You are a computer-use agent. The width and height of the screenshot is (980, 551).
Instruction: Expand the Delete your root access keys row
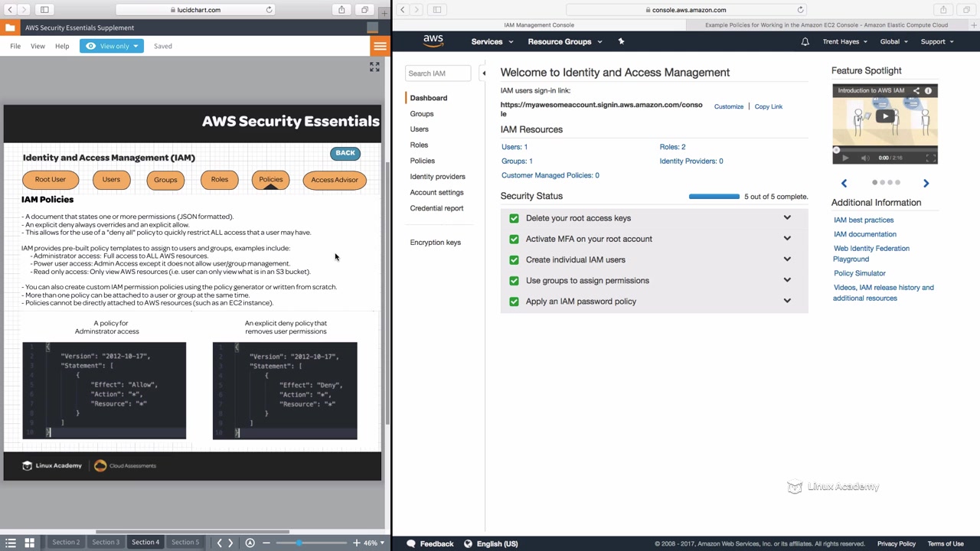pyautogui.click(x=787, y=217)
